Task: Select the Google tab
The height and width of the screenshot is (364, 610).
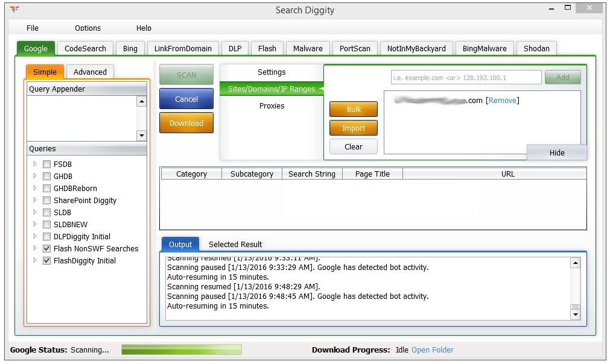Action: (x=36, y=49)
